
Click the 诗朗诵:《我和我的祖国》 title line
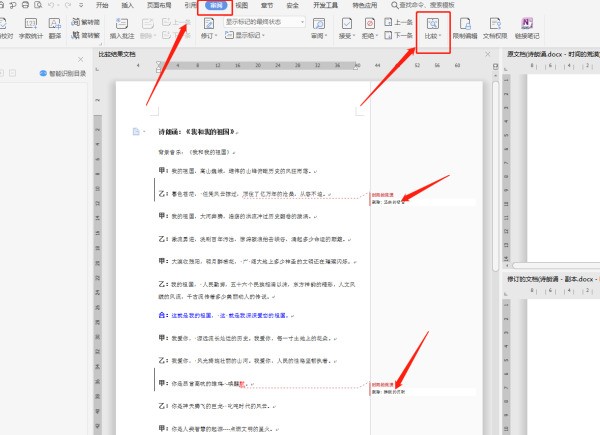(198, 132)
